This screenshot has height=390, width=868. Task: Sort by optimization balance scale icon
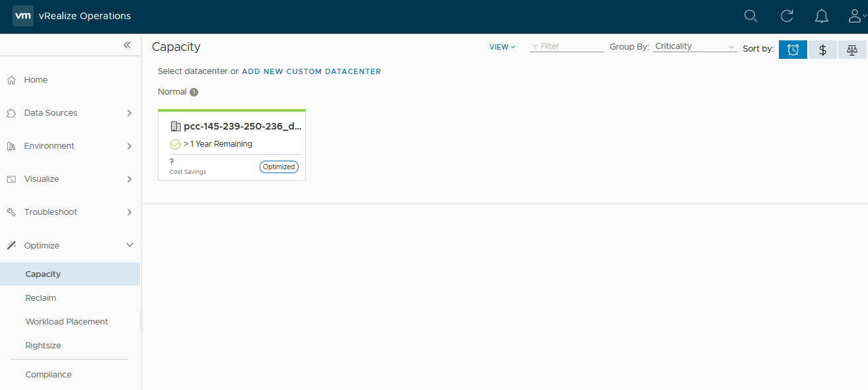pos(851,50)
